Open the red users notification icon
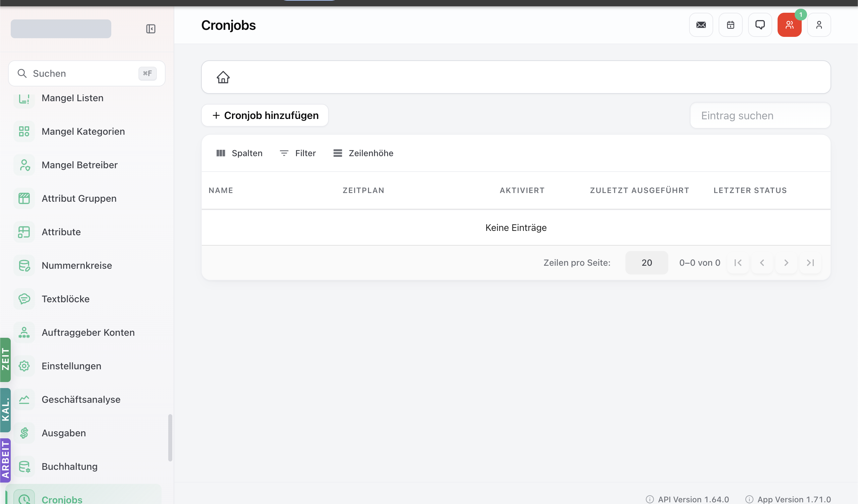 790,25
